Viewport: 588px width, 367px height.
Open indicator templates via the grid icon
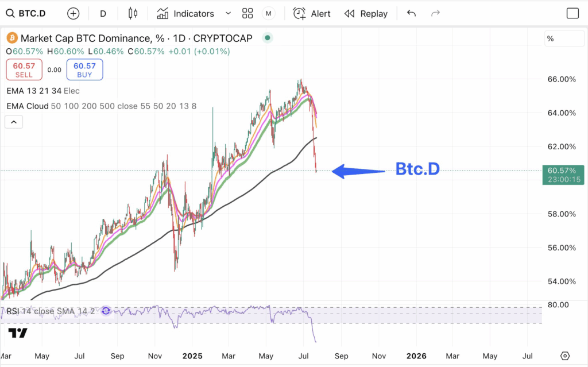[247, 14]
